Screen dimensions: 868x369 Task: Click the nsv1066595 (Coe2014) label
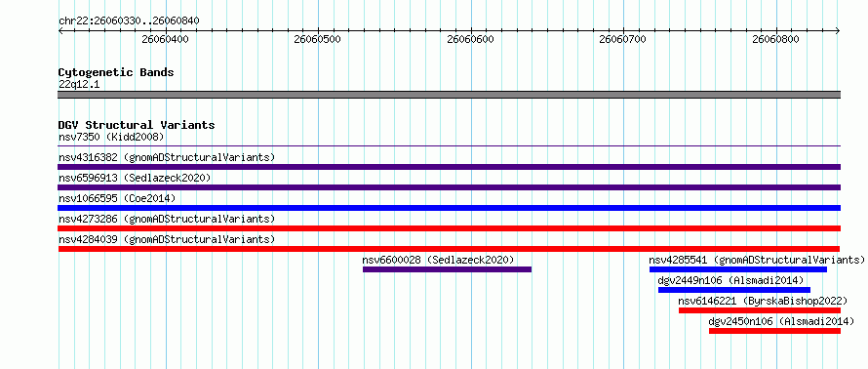point(117,198)
